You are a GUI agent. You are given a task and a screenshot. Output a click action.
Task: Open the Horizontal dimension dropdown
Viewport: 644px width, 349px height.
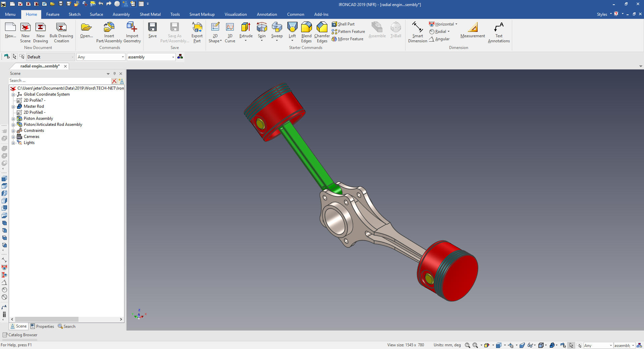pos(456,24)
